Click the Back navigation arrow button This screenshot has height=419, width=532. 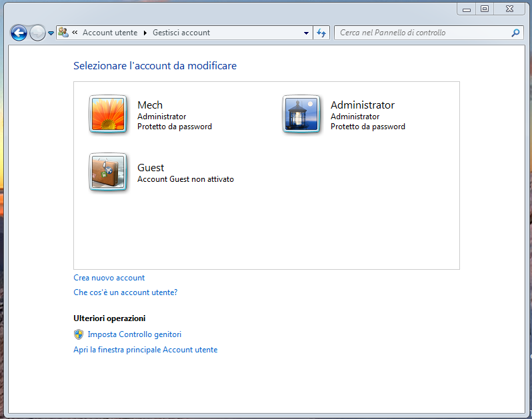click(19, 33)
